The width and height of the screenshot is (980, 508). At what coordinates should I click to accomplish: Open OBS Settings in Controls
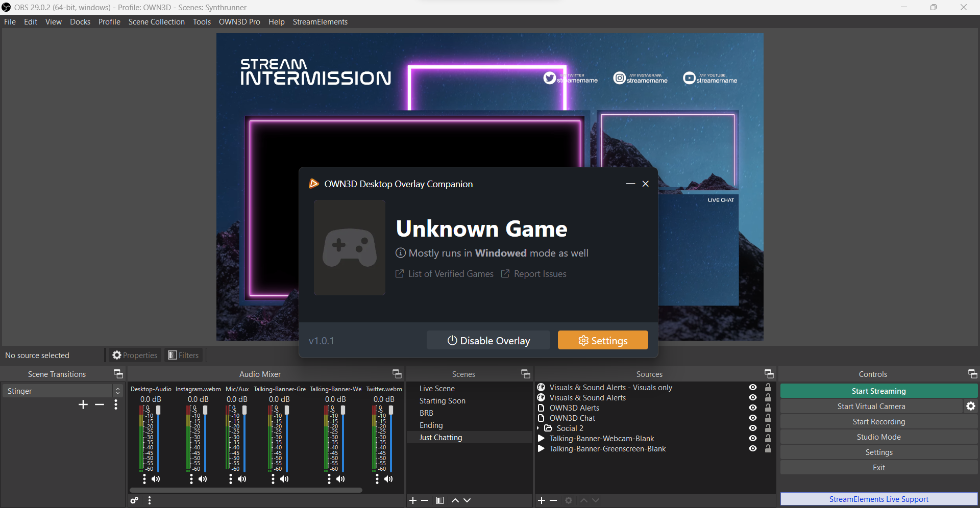[x=878, y=452]
